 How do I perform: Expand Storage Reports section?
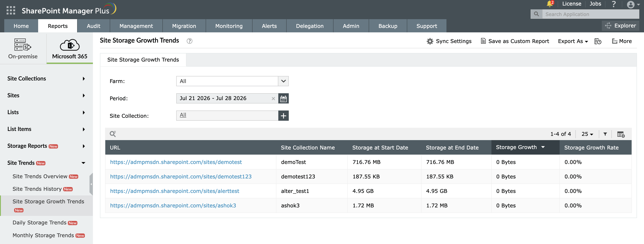[x=46, y=146]
